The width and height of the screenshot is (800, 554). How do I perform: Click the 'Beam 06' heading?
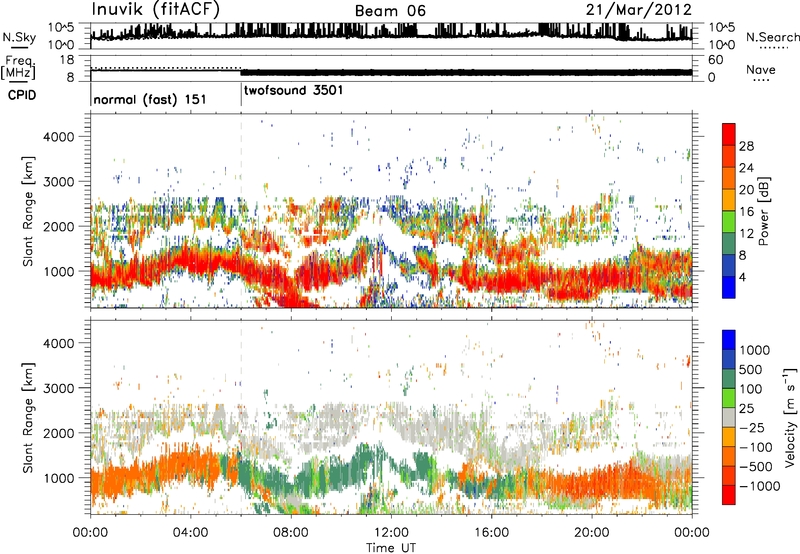(x=390, y=11)
